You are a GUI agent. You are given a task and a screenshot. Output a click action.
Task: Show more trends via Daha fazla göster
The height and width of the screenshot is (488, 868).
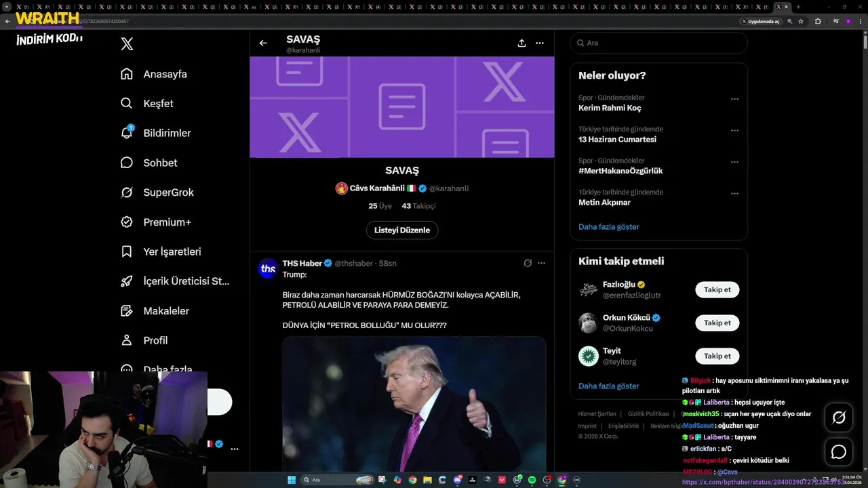pyautogui.click(x=608, y=226)
